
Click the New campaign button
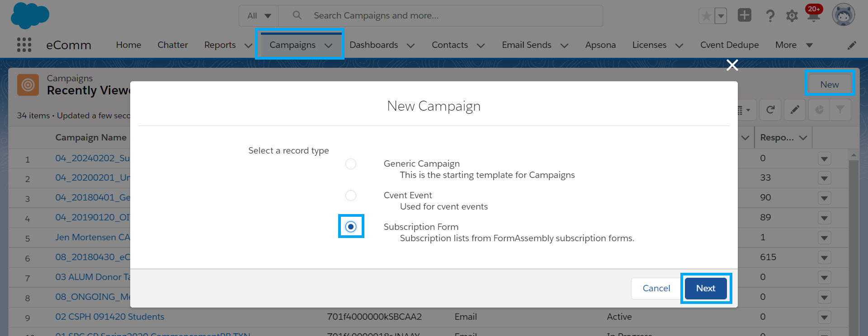[830, 84]
